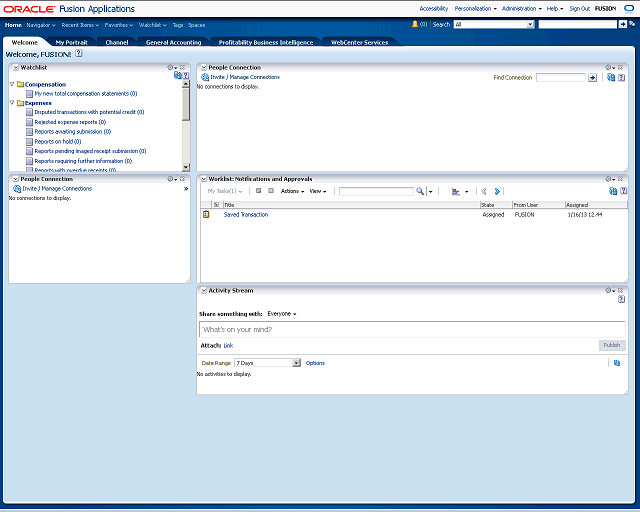
Task: Open Worklist Actions menu
Action: pos(292,191)
